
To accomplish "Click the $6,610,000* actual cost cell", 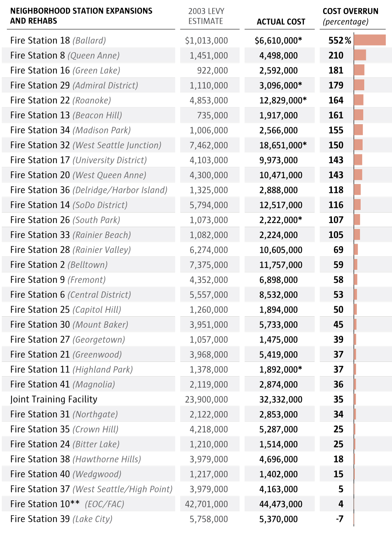I will [x=278, y=41].
